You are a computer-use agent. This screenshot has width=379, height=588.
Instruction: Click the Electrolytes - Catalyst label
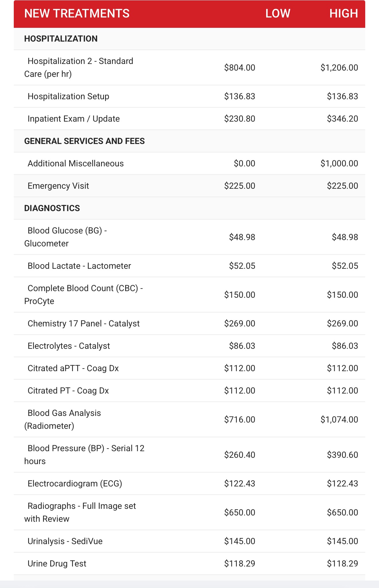pos(69,346)
